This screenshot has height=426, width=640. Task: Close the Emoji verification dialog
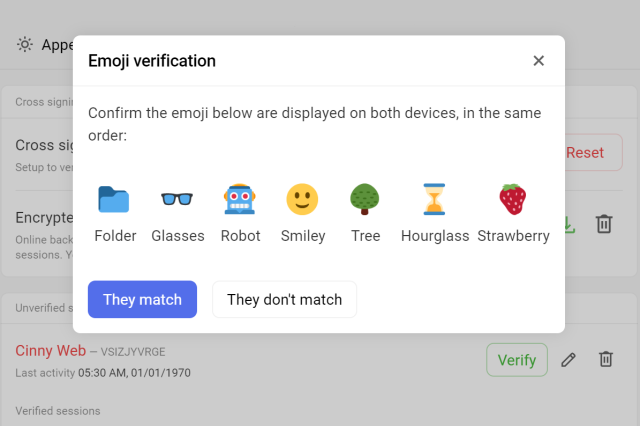pyautogui.click(x=539, y=61)
